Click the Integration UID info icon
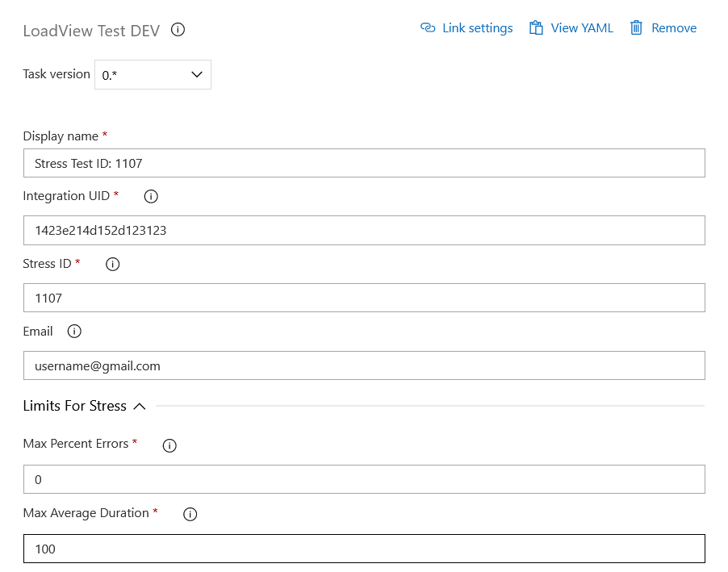Viewport: 728px width, 572px height. point(151,196)
